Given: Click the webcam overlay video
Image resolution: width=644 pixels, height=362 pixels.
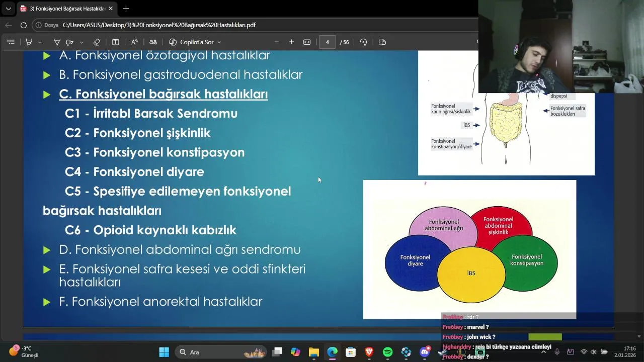Looking at the screenshot, I should pos(561,46).
